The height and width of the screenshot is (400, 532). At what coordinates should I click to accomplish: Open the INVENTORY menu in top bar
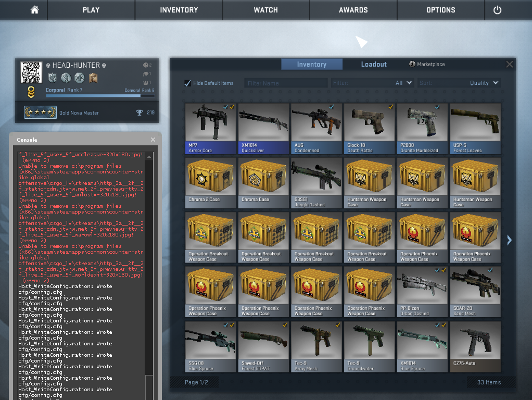(x=179, y=10)
